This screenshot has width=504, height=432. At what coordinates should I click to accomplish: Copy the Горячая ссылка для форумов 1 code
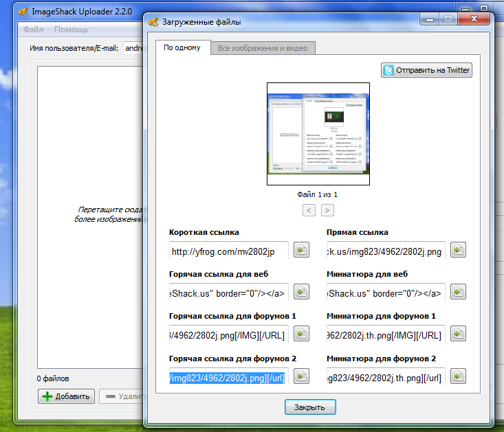(x=301, y=334)
